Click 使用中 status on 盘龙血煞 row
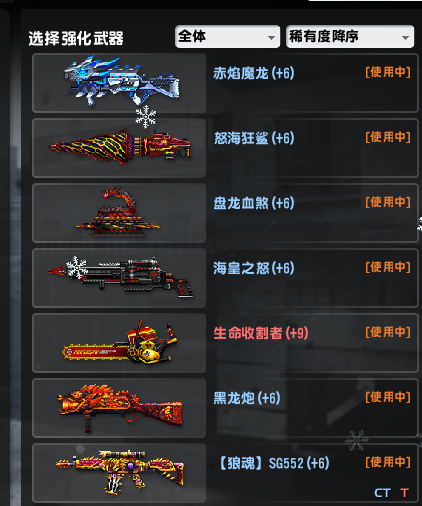The height and width of the screenshot is (506, 422). pyautogui.click(x=388, y=202)
